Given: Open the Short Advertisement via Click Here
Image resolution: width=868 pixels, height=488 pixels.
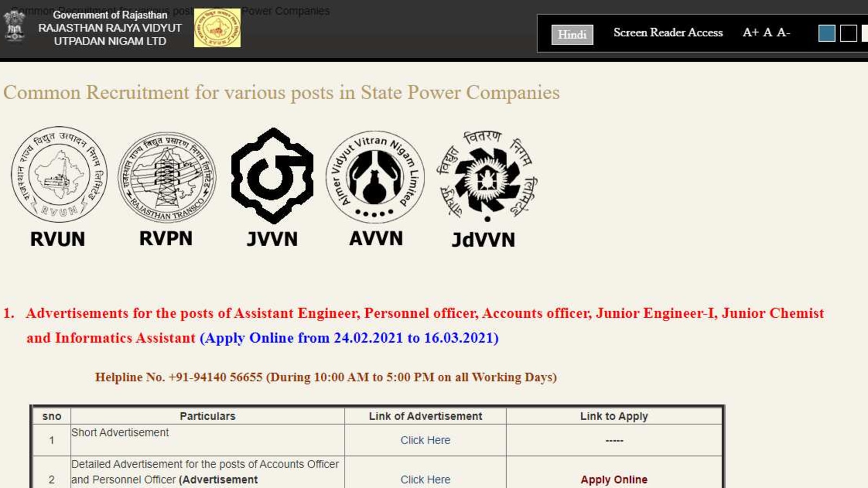Looking at the screenshot, I should pos(425,440).
